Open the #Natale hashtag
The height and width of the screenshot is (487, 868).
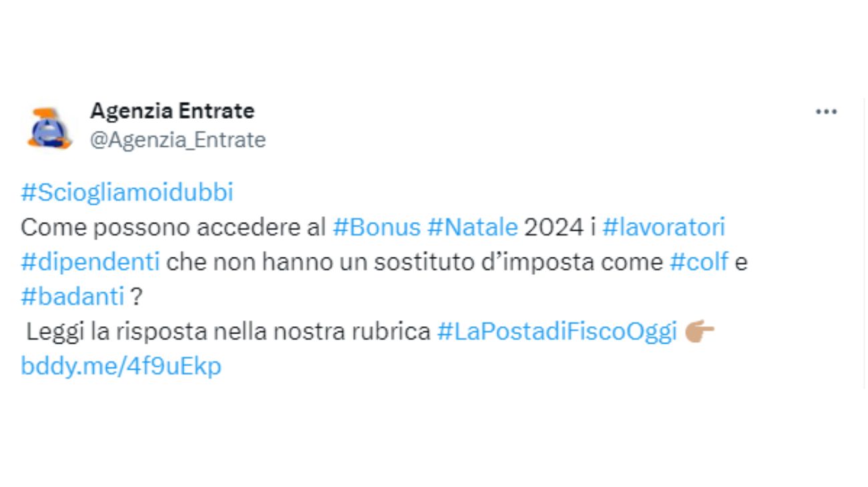tap(471, 227)
